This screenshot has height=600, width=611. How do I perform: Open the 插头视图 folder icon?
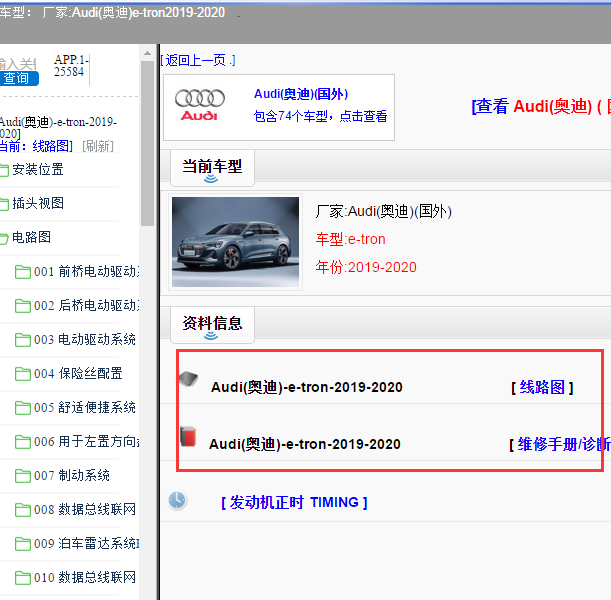click(4, 204)
